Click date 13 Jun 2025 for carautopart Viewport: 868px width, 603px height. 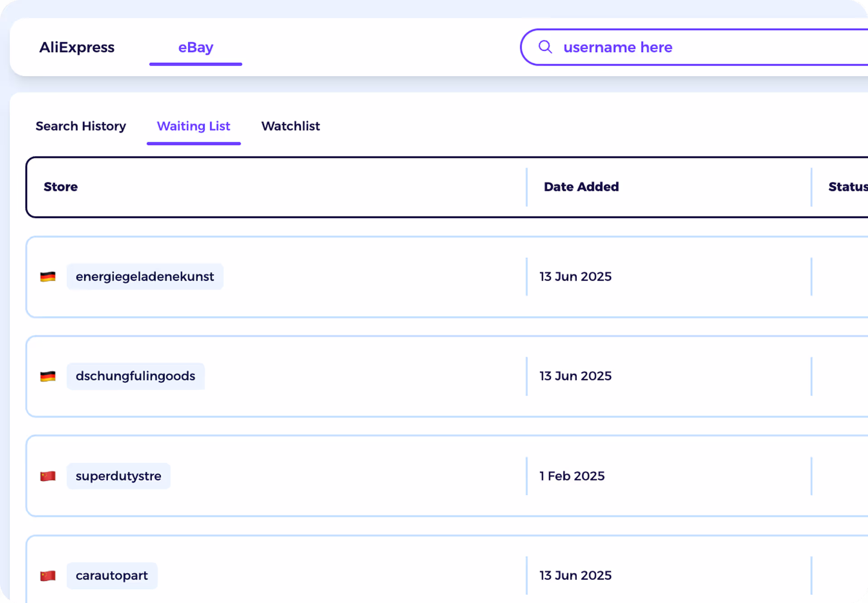pyautogui.click(x=575, y=575)
